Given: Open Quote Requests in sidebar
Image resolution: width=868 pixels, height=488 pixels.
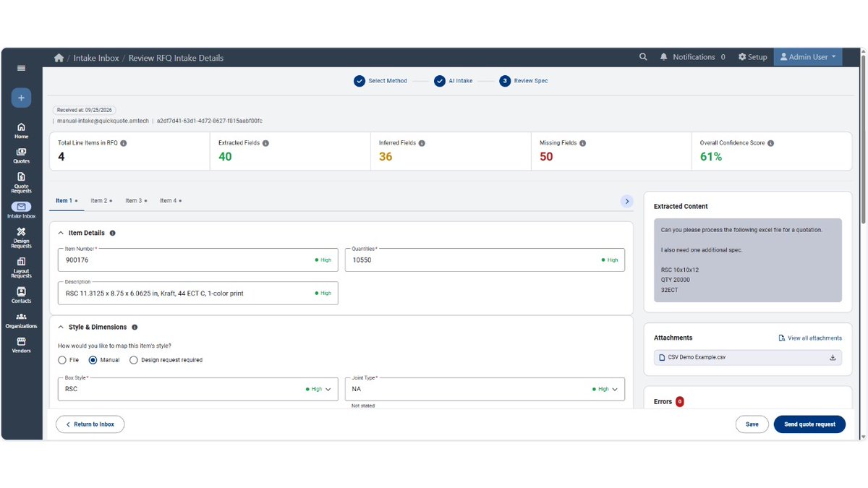Looking at the screenshot, I should (x=21, y=183).
